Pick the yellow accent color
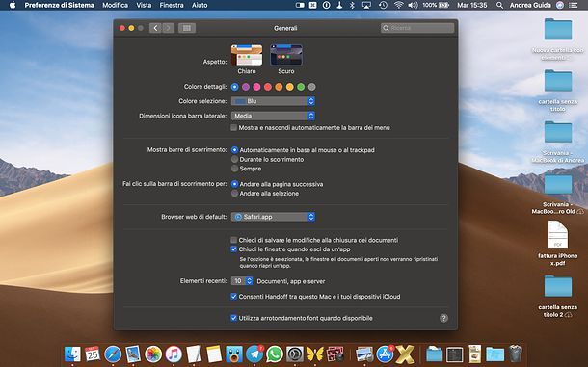 tap(290, 87)
